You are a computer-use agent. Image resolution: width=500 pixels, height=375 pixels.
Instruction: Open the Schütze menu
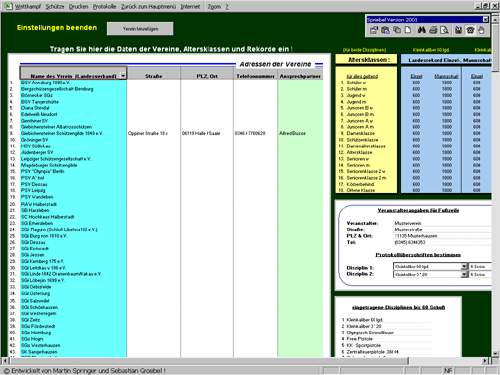(55, 6)
